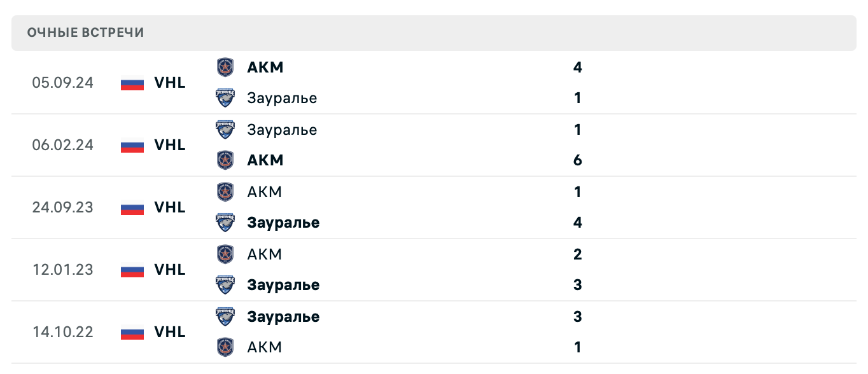Click the Зауралье crest in the 24.09.23 match
868x374 pixels.
coord(225,223)
